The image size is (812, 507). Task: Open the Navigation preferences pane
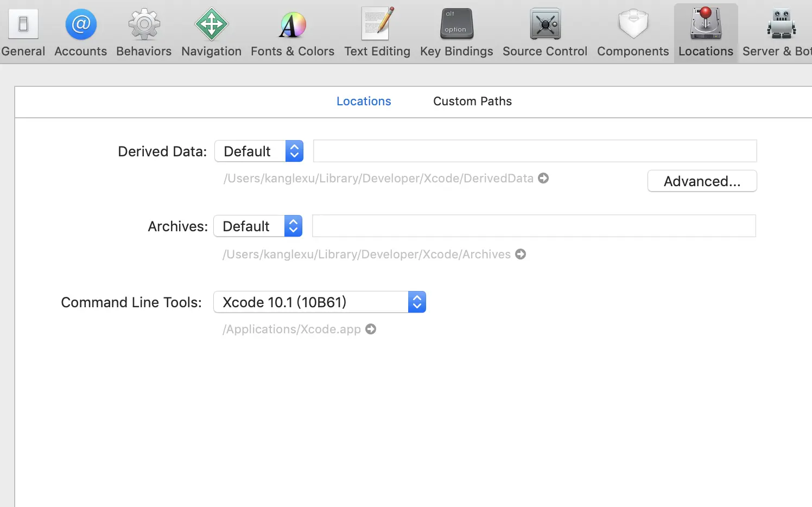pyautogui.click(x=211, y=33)
